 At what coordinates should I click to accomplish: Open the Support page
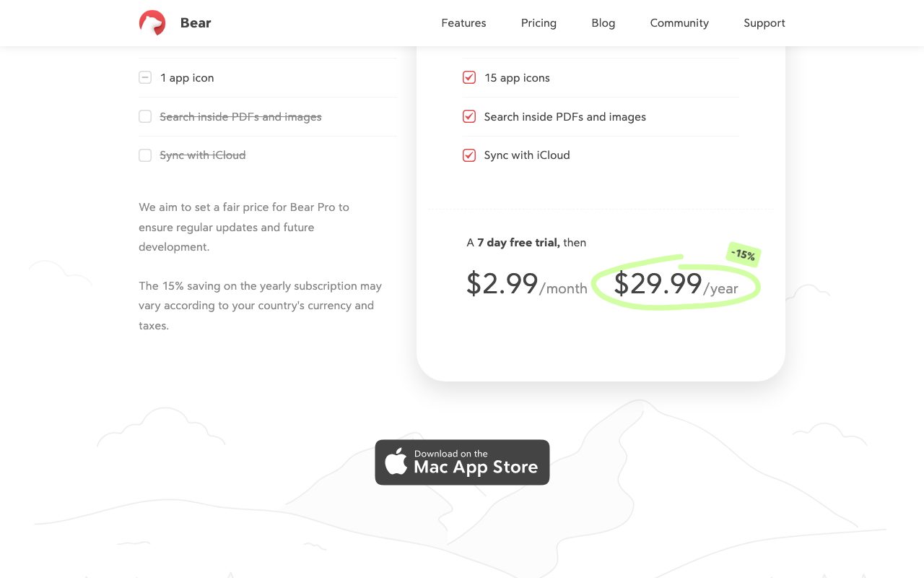click(764, 23)
